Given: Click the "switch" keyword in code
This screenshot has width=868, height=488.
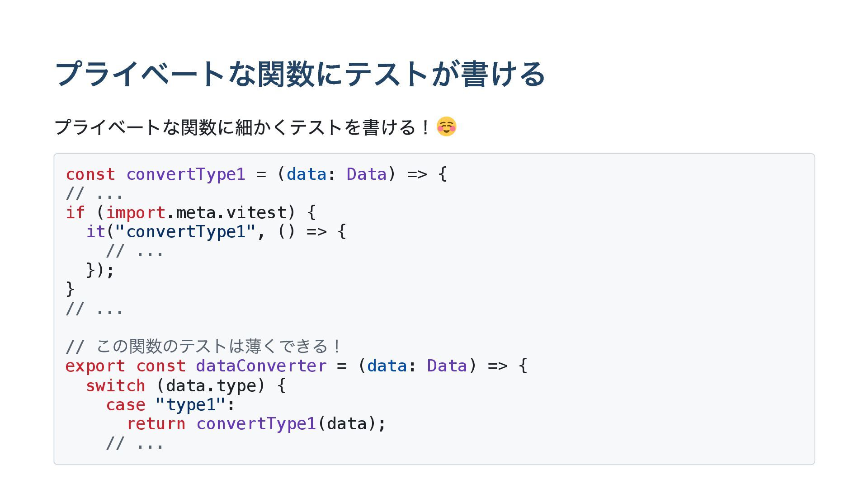Looking at the screenshot, I should pos(115,386).
